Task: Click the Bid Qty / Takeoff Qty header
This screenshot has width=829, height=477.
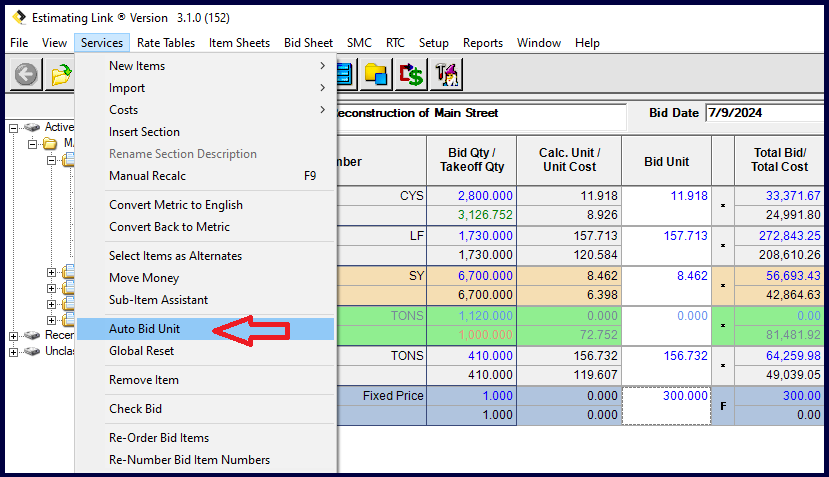Action: pos(472,160)
